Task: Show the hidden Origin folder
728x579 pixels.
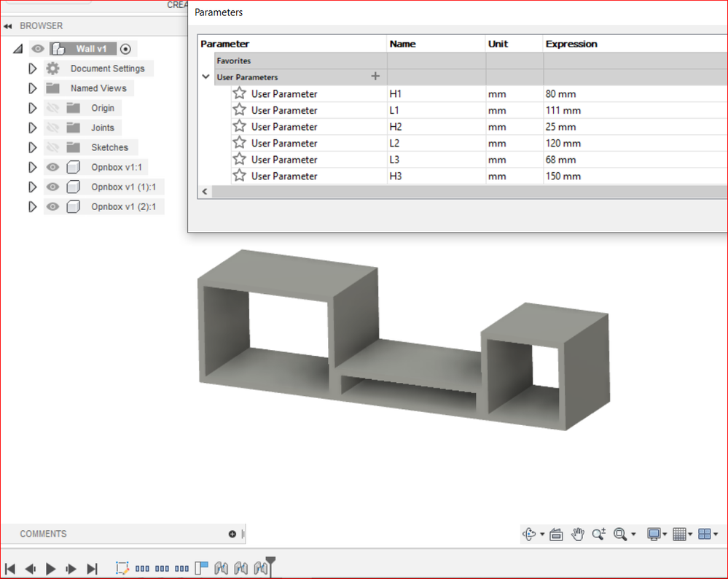Action: click(53, 108)
